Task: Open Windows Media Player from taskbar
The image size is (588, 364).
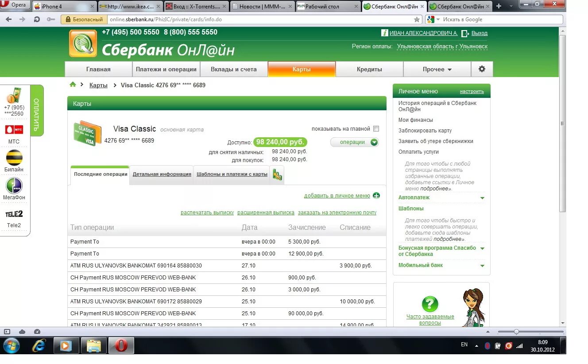Action: pyautogui.click(x=66, y=345)
